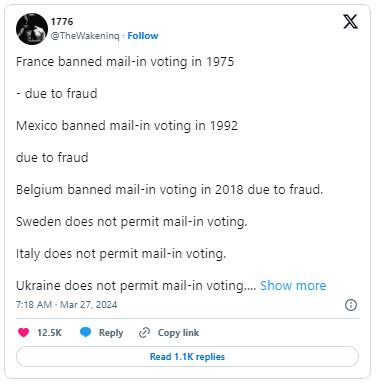This screenshot has width=376, height=384.
Task: Click the Belgium banned mail-in voting line
Action: (169, 190)
